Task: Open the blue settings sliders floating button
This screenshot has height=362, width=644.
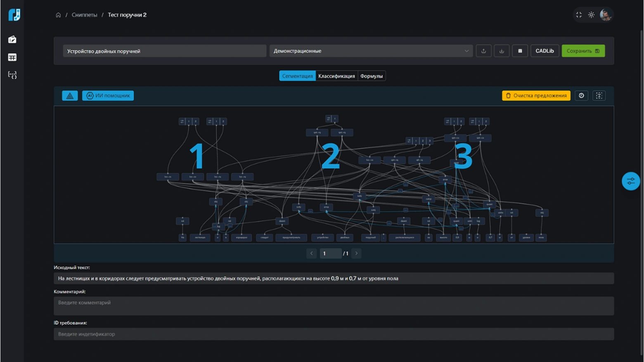Action: [x=630, y=181]
